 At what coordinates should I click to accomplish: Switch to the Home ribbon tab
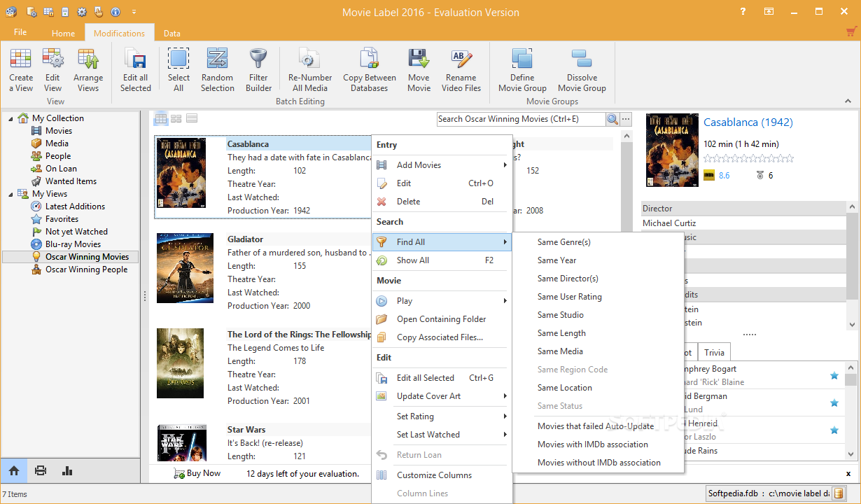pos(63,33)
